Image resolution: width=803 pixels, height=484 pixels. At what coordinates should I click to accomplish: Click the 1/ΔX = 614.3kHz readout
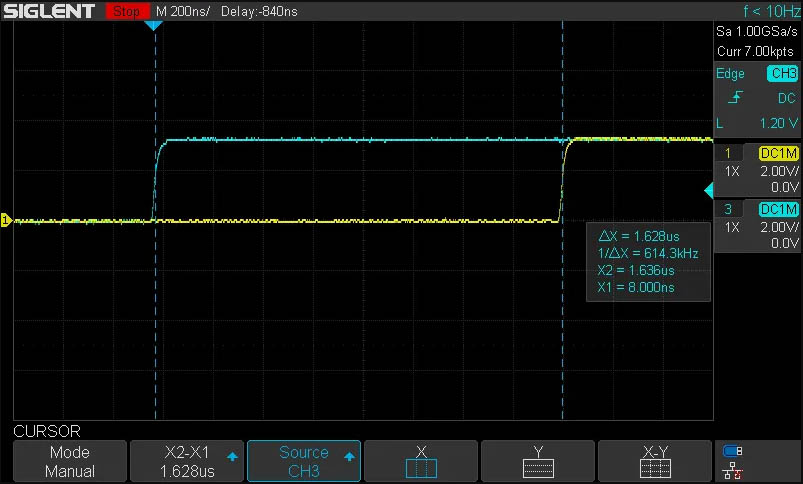(648, 253)
